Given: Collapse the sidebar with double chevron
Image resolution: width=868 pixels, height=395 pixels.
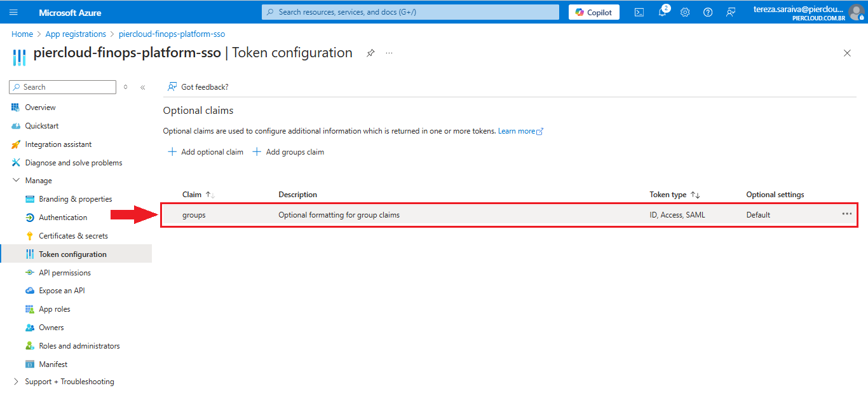Looking at the screenshot, I should point(143,87).
